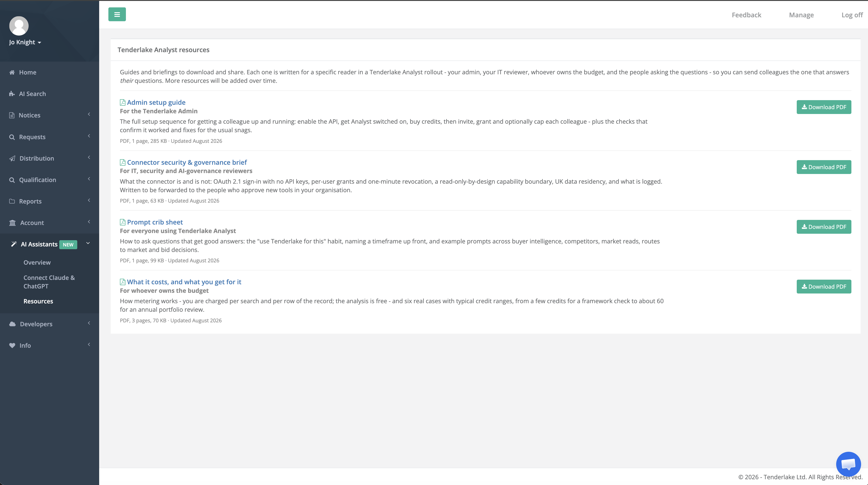Screen dimensions: 868x485
Task: Expand the Qualification menu chevron
Action: pos(89,179)
